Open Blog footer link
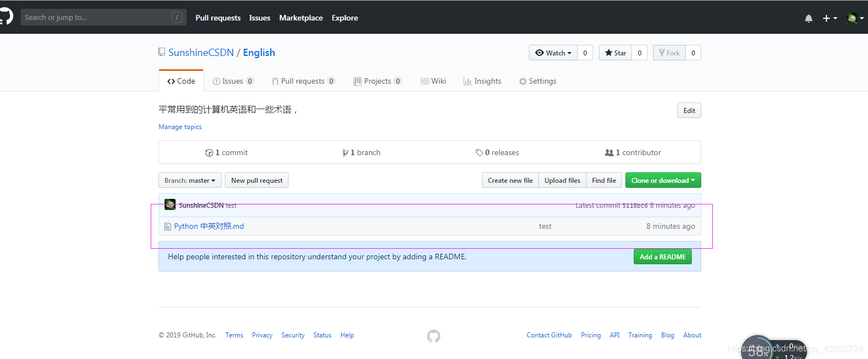The height and width of the screenshot is (359, 868). point(668,335)
